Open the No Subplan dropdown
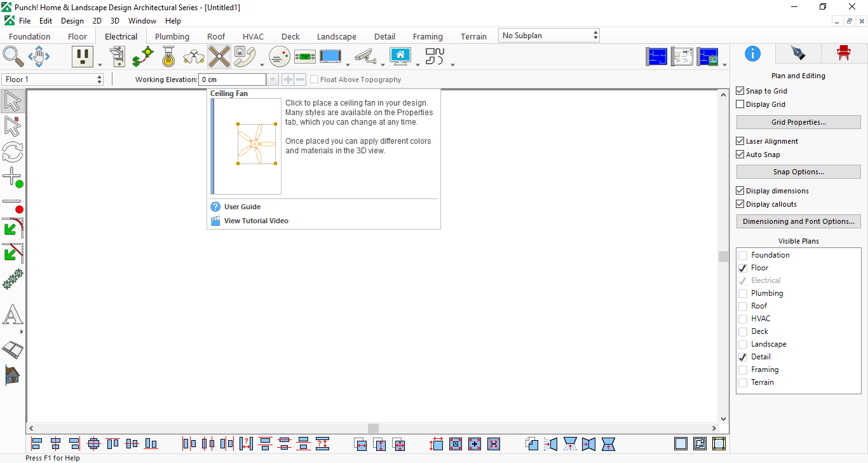Screen dimensions: 868x463 point(549,36)
